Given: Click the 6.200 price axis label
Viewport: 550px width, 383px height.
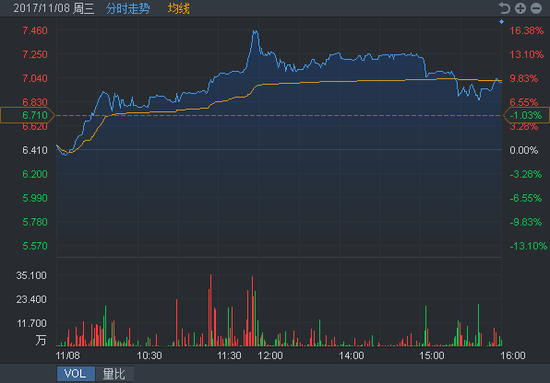Looking at the screenshot, I should click(35, 174).
